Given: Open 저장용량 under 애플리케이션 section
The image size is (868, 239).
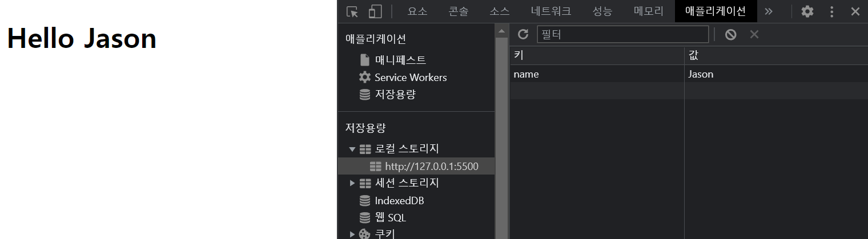Looking at the screenshot, I should click(395, 95).
